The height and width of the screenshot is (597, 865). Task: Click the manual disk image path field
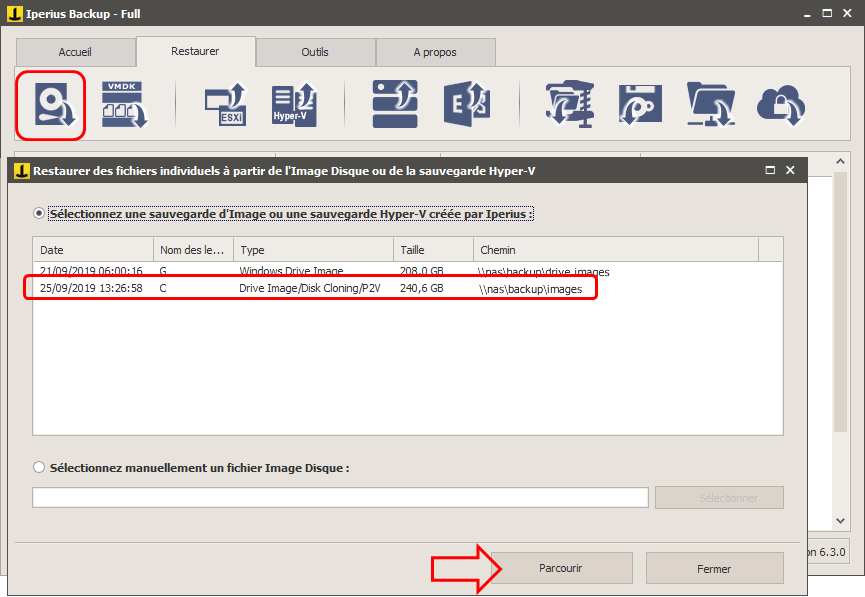pos(340,498)
